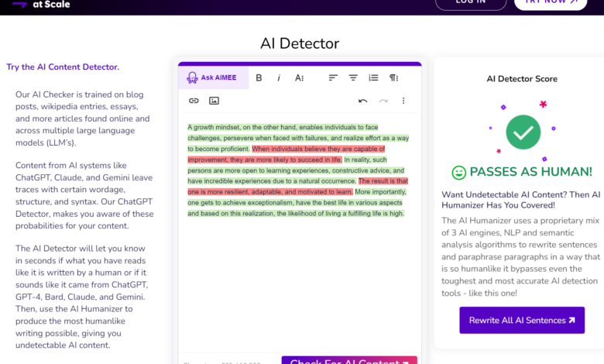Click the 'Our AI Checker is trained' paragraph
Screen dimensions: 604x364
point(82,118)
